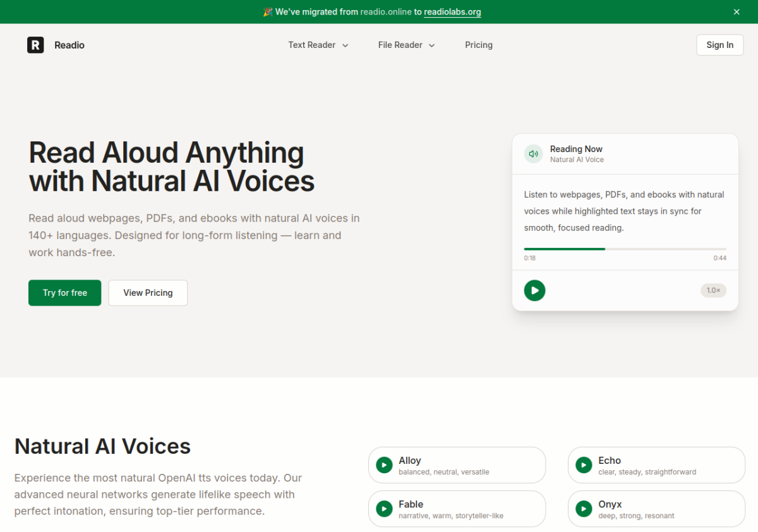Screen dimensions: 758x532
Task: Click the demo audio progress bar
Action: point(625,249)
